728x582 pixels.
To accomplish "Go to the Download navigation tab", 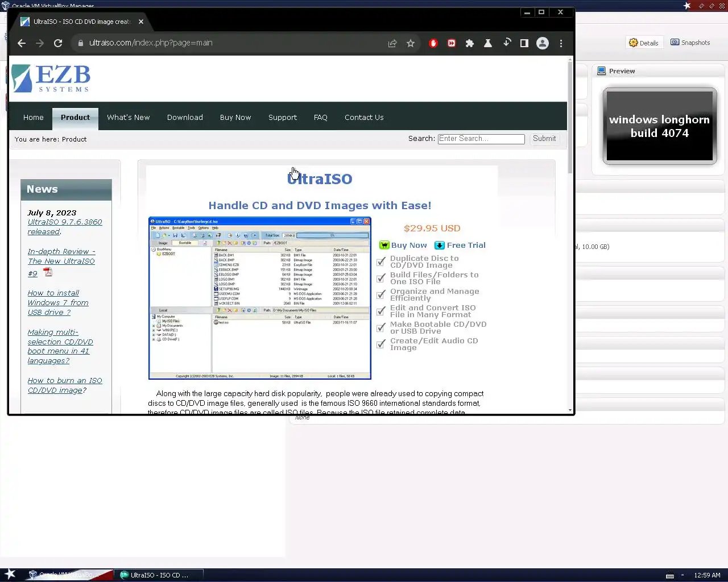I will tap(185, 118).
